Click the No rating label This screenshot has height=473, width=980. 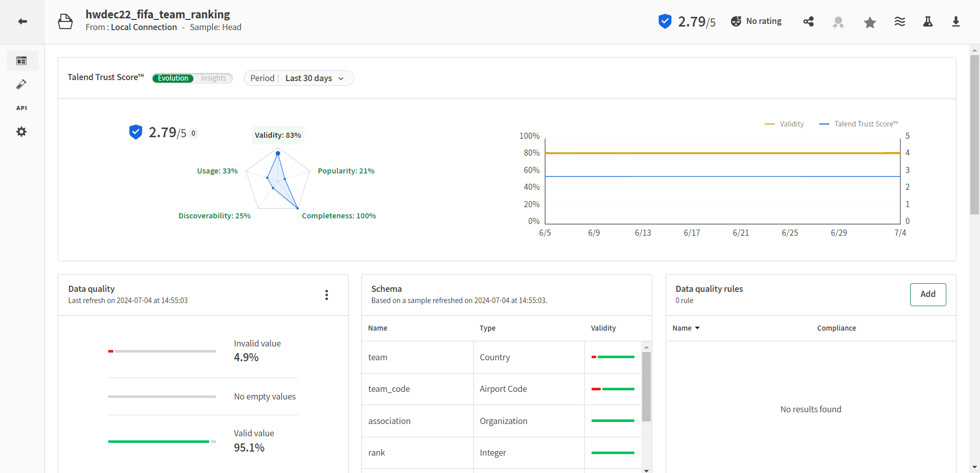click(764, 21)
